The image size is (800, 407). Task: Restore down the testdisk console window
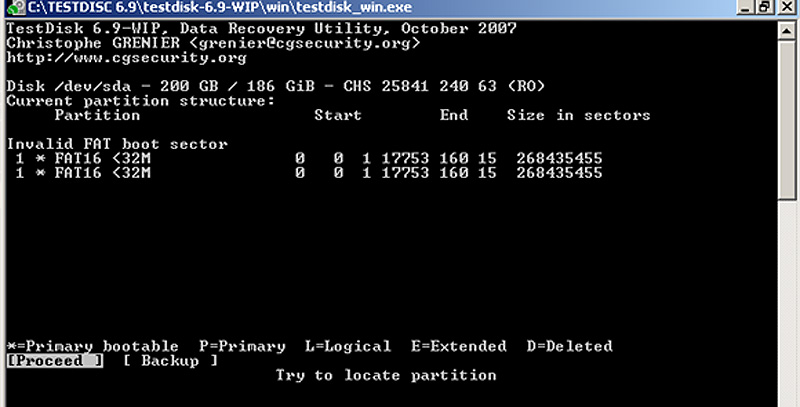tap(765, 8)
